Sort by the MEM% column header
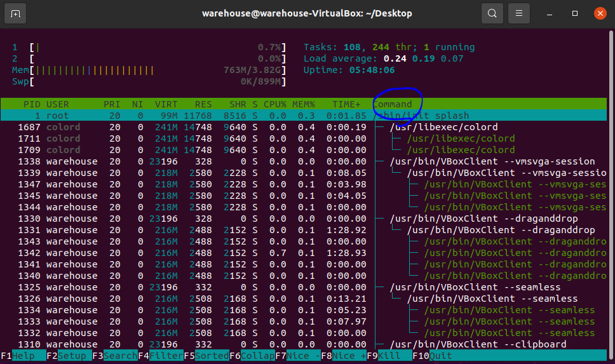This screenshot has height=364, width=615. (x=304, y=104)
